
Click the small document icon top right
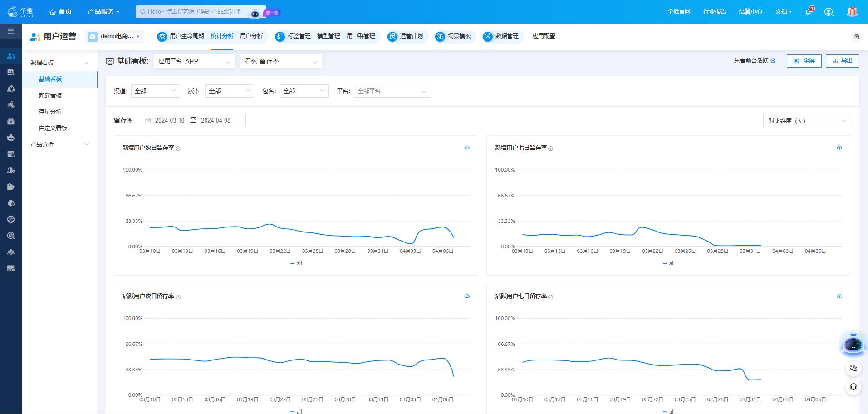coord(857,37)
